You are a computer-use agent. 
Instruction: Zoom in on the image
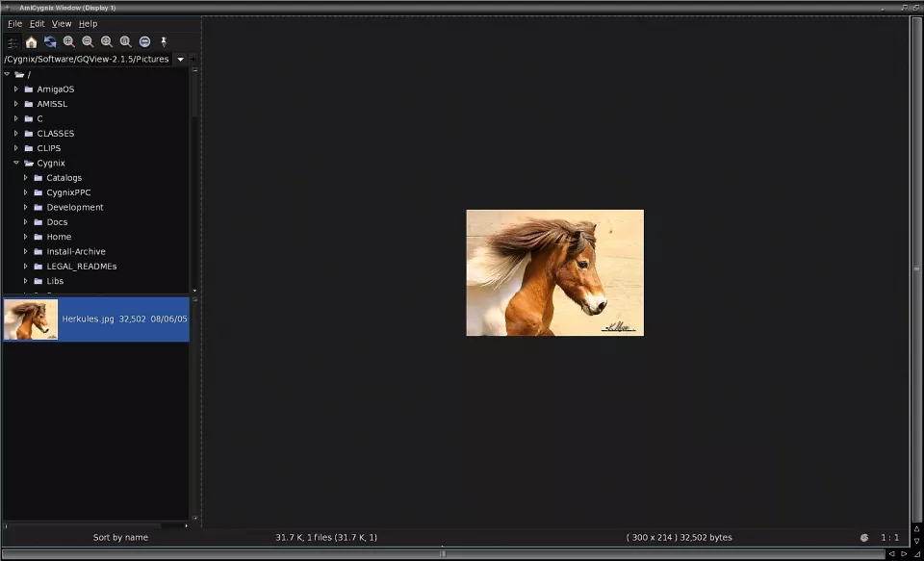[x=68, y=42]
